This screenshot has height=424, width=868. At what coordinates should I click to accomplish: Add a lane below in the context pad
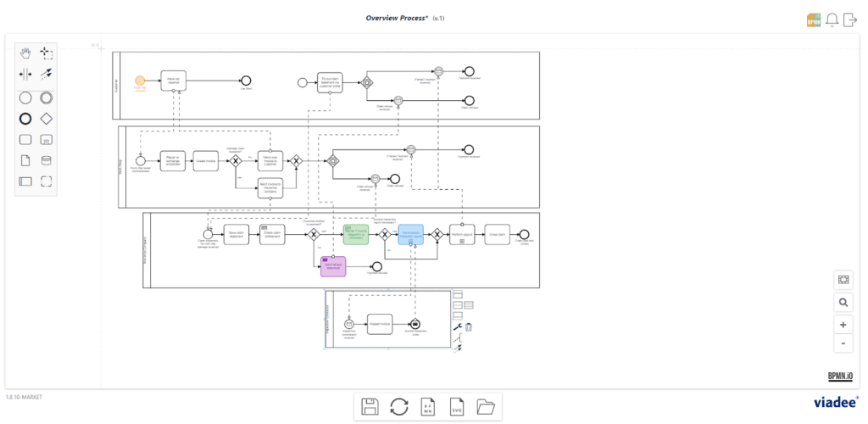pyautogui.click(x=458, y=315)
